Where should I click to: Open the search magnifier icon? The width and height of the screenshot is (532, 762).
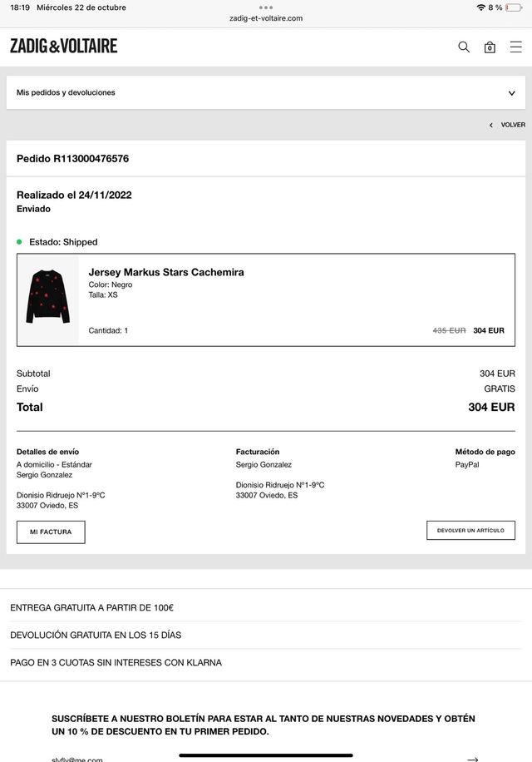464,47
